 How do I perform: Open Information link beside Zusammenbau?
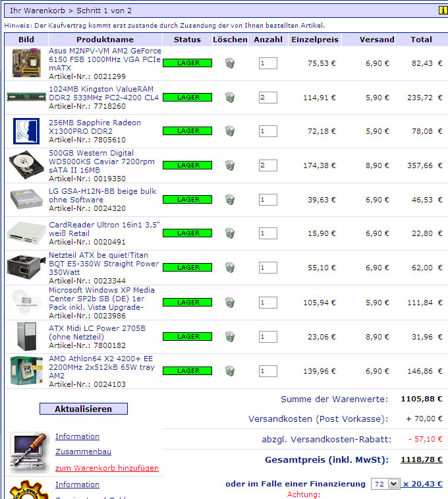77,436
